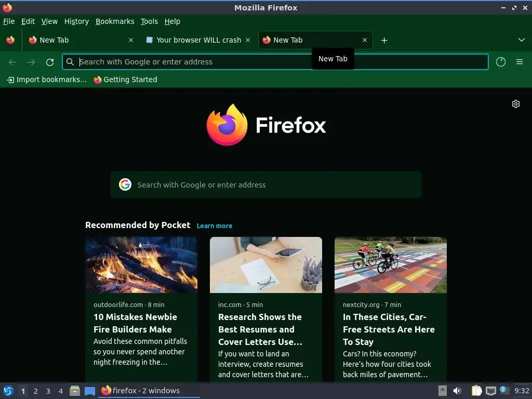Switch to workspace 4
The image size is (532, 399).
click(x=61, y=391)
